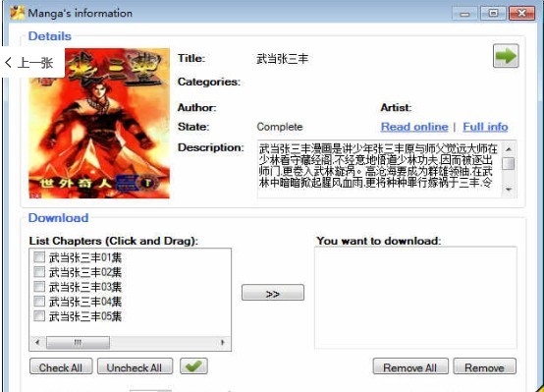Image resolution: width=544 pixels, height=392 pixels.
Task: Click chapter list right scroll arrow
Action: tap(222, 342)
